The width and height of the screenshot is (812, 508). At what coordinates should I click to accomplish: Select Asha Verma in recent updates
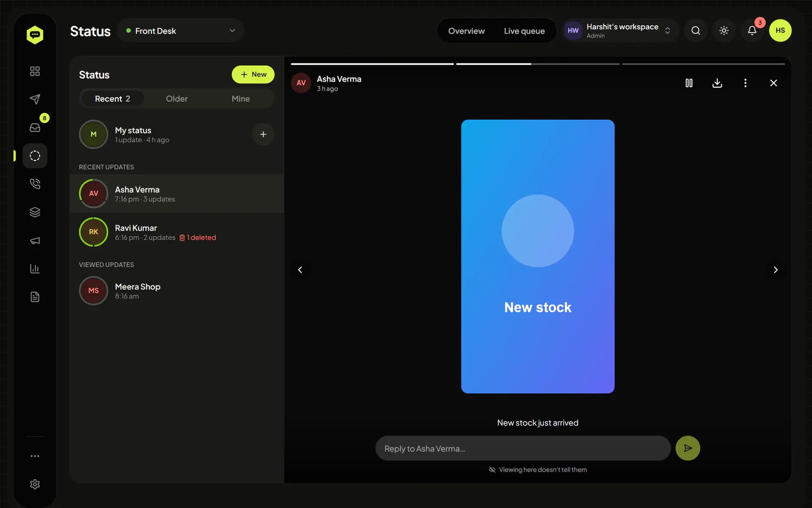point(177,193)
